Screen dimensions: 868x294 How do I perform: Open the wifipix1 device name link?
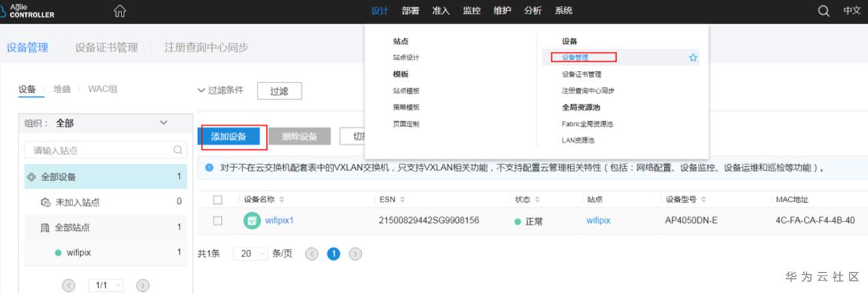pyautogui.click(x=280, y=220)
